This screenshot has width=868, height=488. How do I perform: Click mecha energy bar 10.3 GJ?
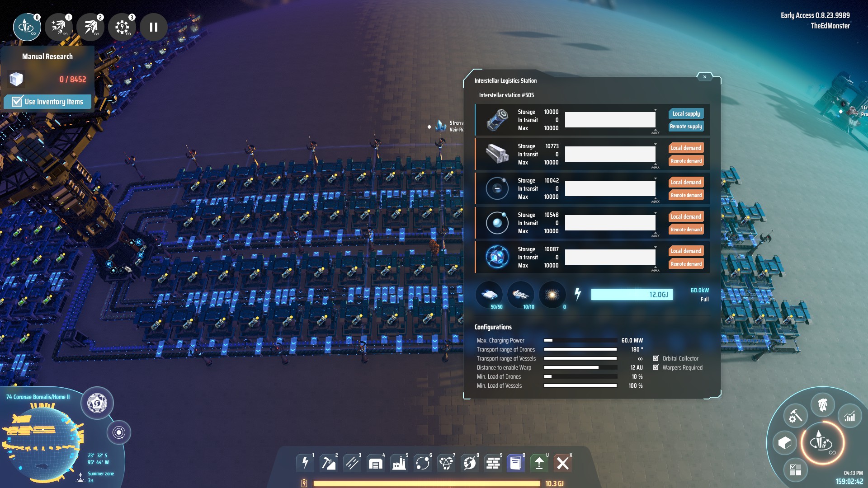(x=426, y=483)
